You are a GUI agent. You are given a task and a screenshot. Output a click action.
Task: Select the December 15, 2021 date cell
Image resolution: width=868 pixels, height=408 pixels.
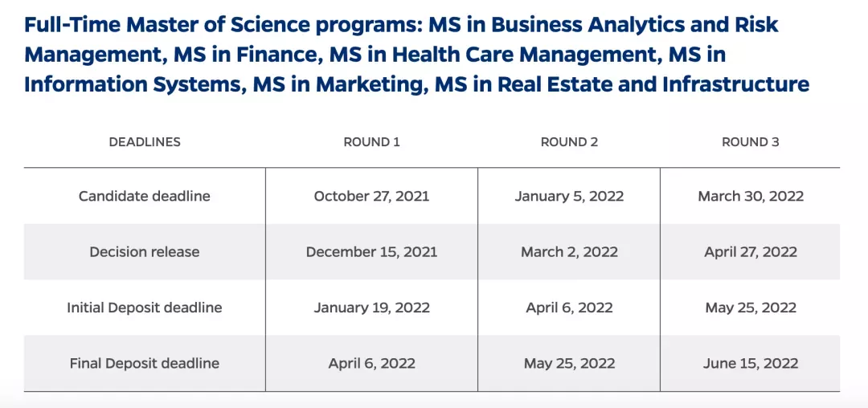[371, 252]
